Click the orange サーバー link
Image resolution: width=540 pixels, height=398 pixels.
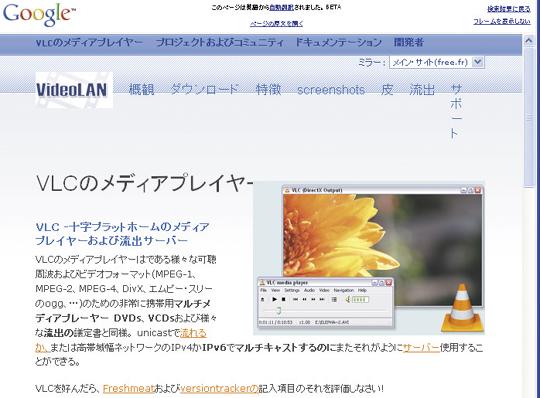click(x=421, y=347)
